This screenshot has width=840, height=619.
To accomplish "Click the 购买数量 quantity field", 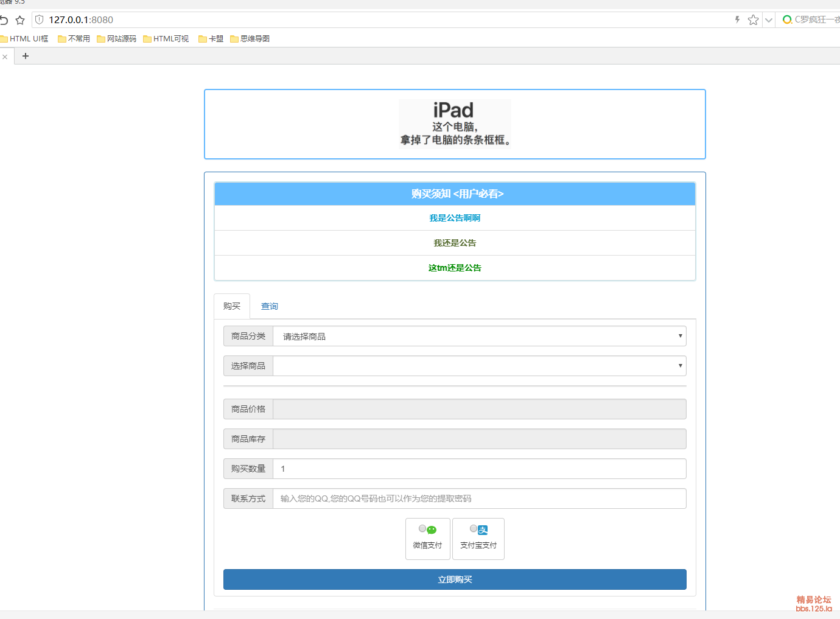I will [479, 469].
